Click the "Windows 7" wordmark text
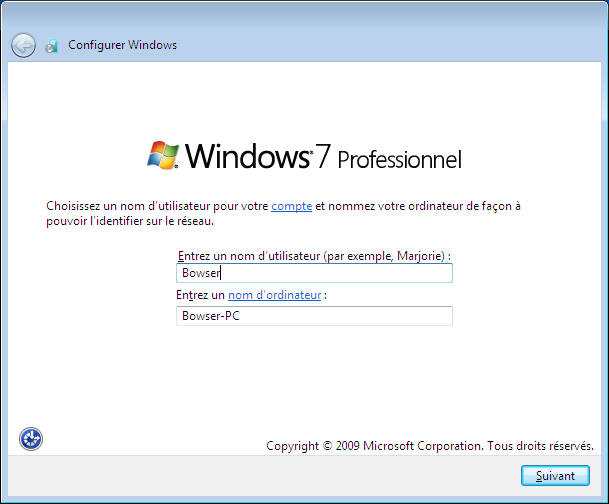609x504 pixels. point(257,156)
